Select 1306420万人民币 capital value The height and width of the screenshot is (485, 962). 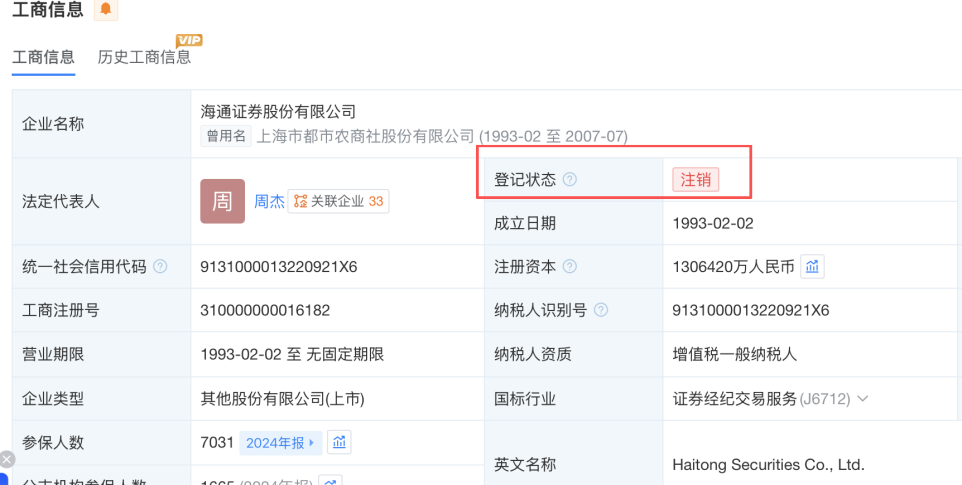(733, 267)
